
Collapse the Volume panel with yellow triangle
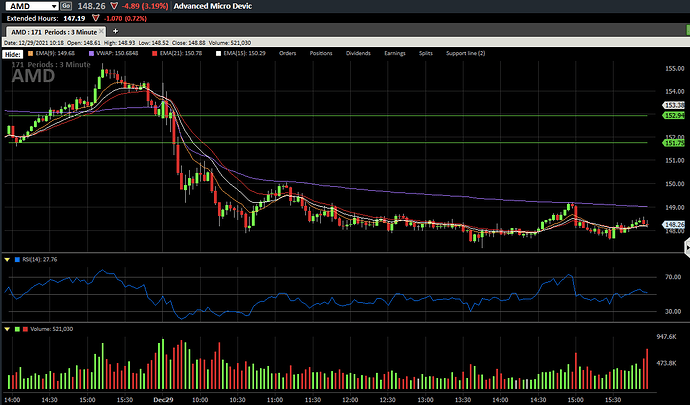coord(7,329)
